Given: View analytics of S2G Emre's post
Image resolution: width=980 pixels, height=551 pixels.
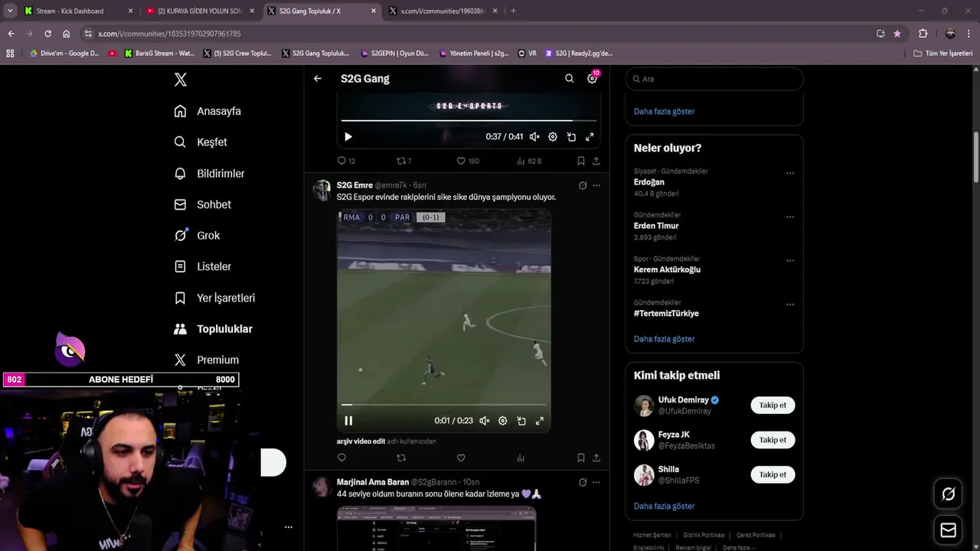Looking at the screenshot, I should (x=521, y=458).
